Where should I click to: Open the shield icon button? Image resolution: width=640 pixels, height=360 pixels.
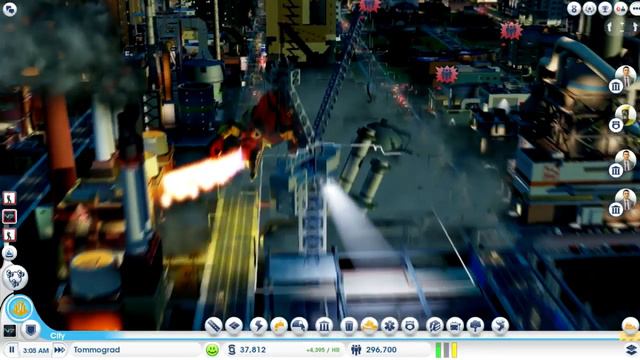pos(31,329)
